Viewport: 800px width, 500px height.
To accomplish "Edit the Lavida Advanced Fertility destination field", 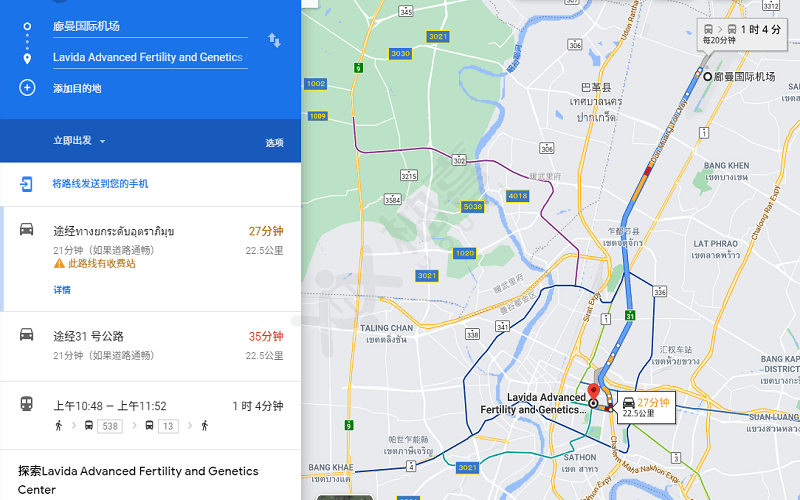I will pyautogui.click(x=150, y=58).
